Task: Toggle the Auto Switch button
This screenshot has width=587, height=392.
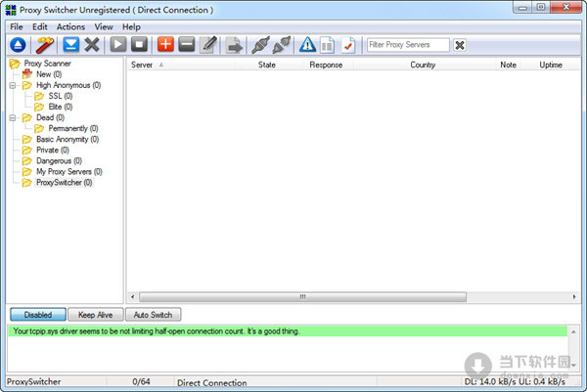Action: 154,315
